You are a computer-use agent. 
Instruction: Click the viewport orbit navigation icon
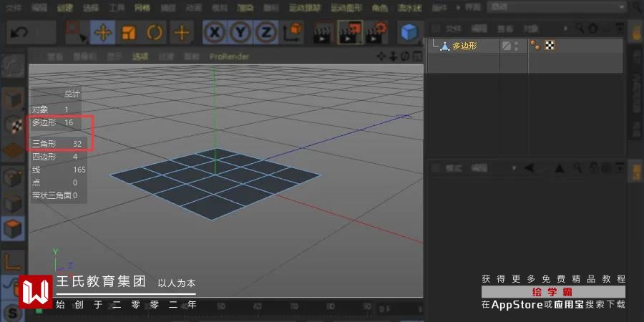405,57
